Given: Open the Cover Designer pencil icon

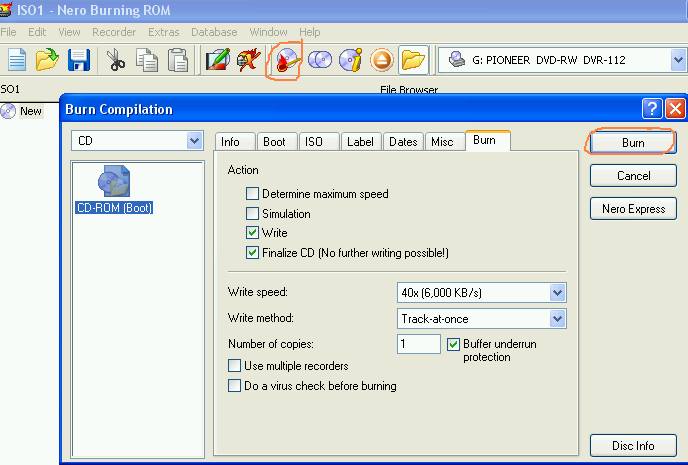Looking at the screenshot, I should (x=218, y=60).
